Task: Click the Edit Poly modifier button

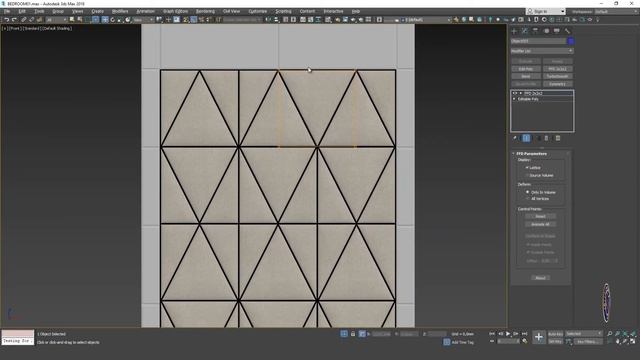Action: (x=526, y=69)
